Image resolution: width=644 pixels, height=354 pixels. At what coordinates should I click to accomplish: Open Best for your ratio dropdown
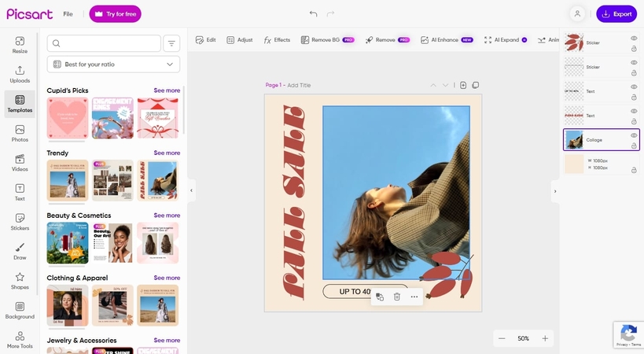click(113, 64)
